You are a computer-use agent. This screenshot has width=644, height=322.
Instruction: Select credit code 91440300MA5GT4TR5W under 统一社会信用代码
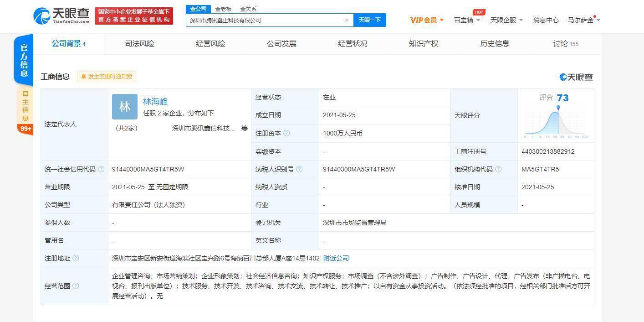point(148,169)
